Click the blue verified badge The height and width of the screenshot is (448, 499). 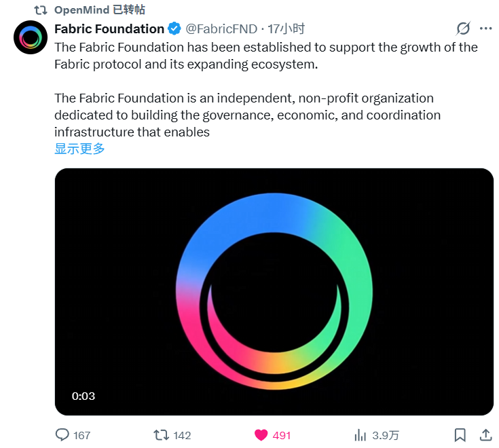point(174,29)
